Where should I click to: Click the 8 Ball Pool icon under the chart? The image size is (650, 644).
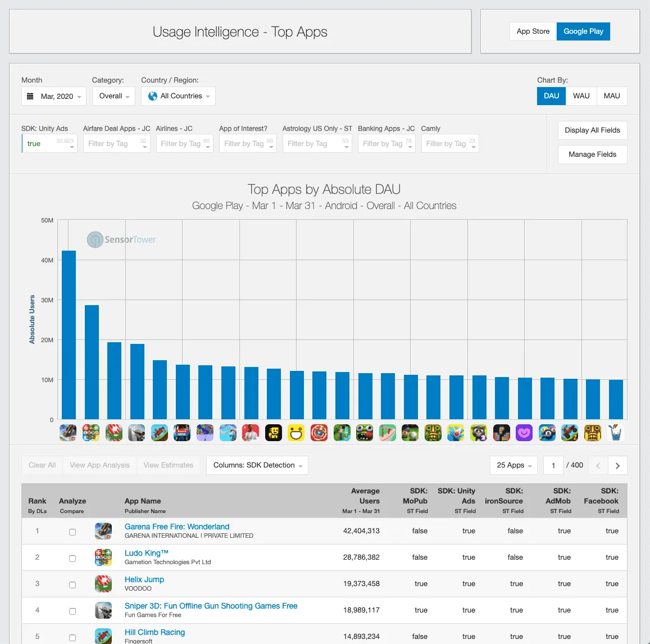547,433
